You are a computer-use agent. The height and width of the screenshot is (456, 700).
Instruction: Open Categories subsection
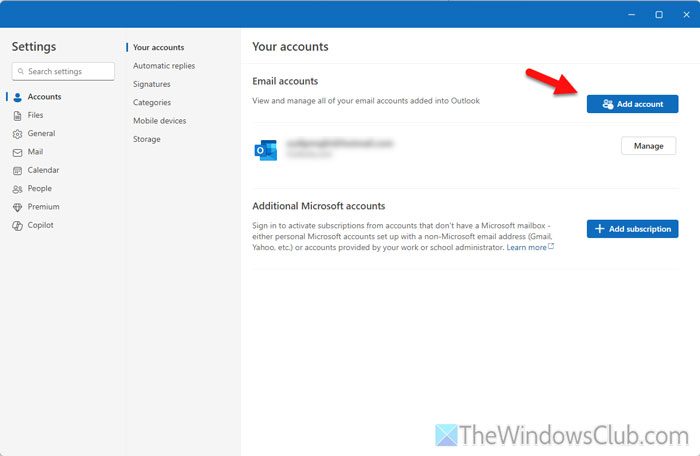point(152,102)
